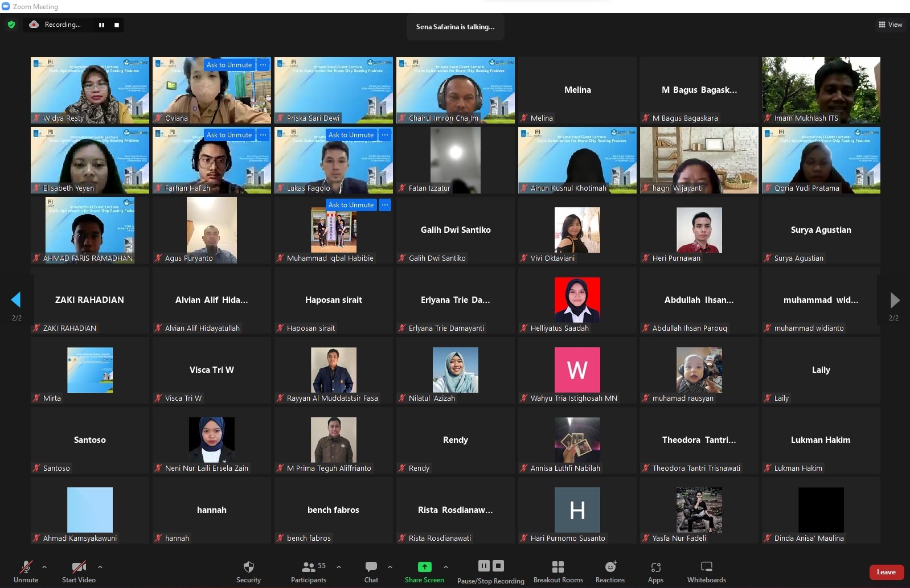Viewport: 910px width, 588px height.
Task: Stop the recording in top bar
Action: 117,25
